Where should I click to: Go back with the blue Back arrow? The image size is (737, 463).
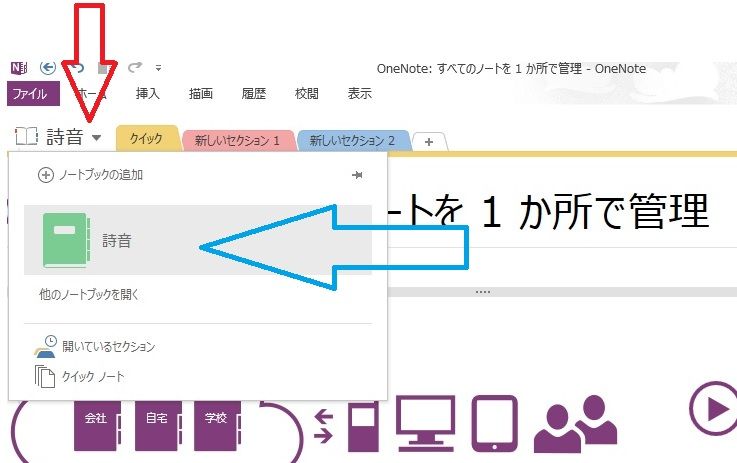47,68
